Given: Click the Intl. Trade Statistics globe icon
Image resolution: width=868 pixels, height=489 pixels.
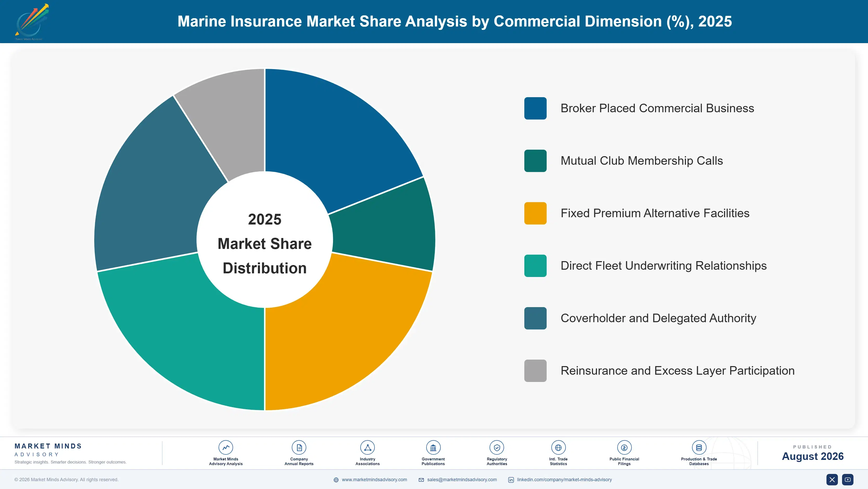Looking at the screenshot, I should pyautogui.click(x=558, y=447).
